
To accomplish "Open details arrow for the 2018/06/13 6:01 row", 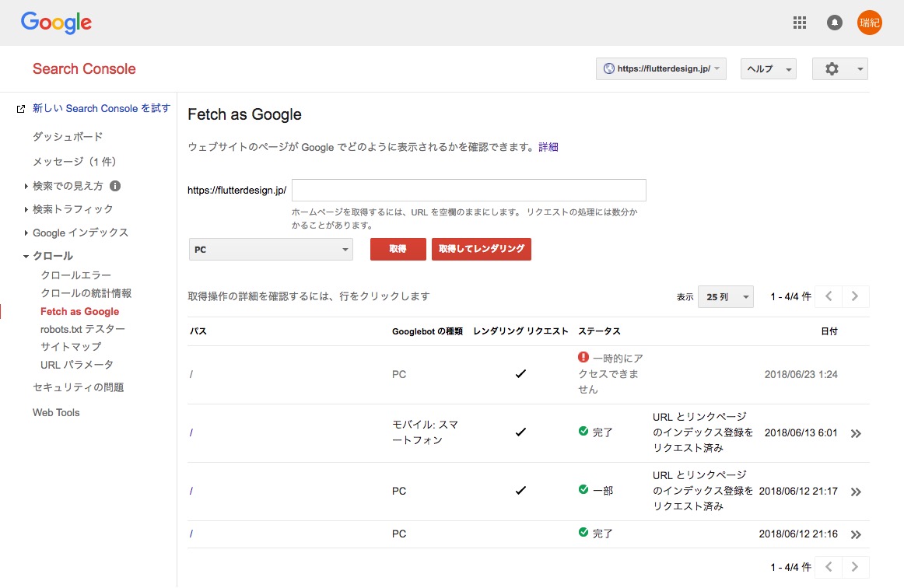I will (856, 433).
